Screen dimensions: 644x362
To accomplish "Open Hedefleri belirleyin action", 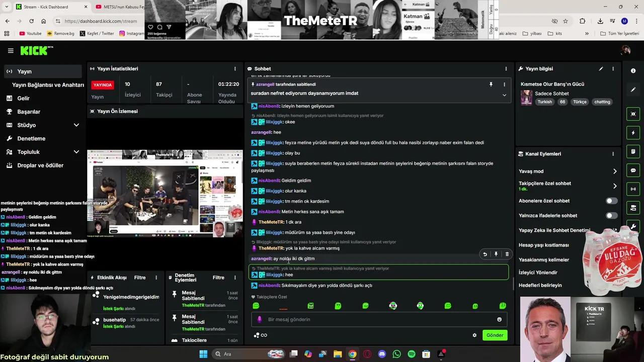I will [x=540, y=286].
